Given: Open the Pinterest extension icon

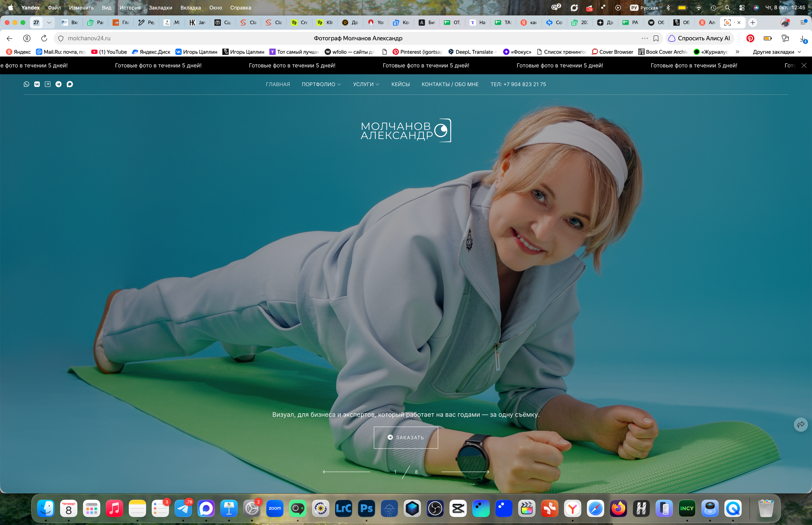Looking at the screenshot, I should pyautogui.click(x=750, y=38).
